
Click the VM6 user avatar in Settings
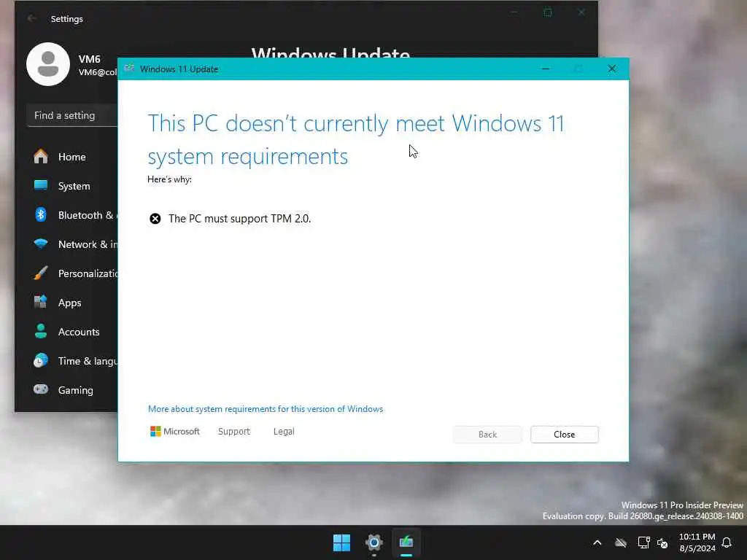pos(48,64)
